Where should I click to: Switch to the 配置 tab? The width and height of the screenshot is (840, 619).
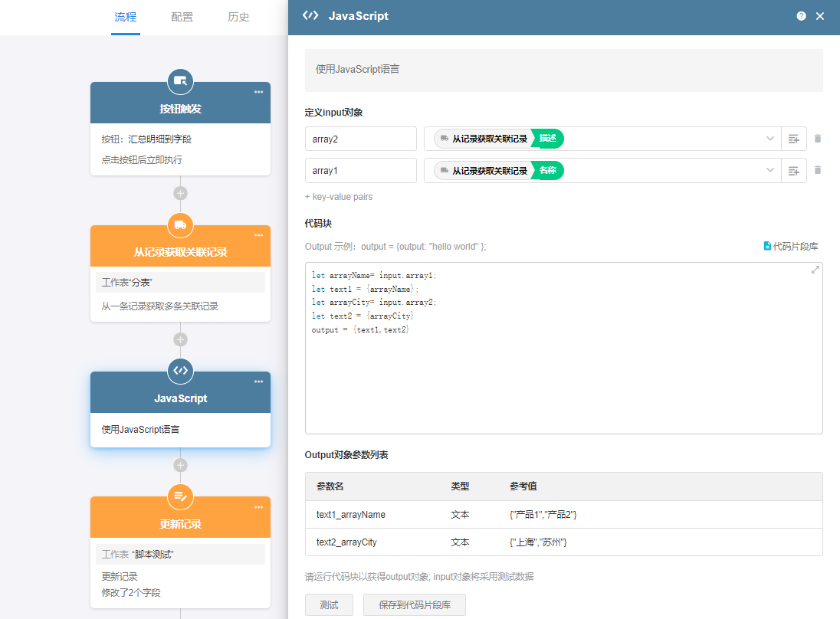[x=182, y=17]
